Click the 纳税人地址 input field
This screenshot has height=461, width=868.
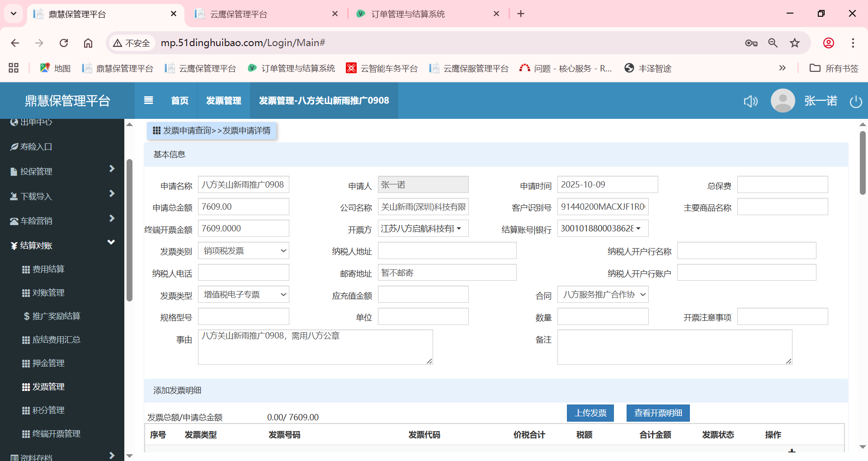(447, 251)
